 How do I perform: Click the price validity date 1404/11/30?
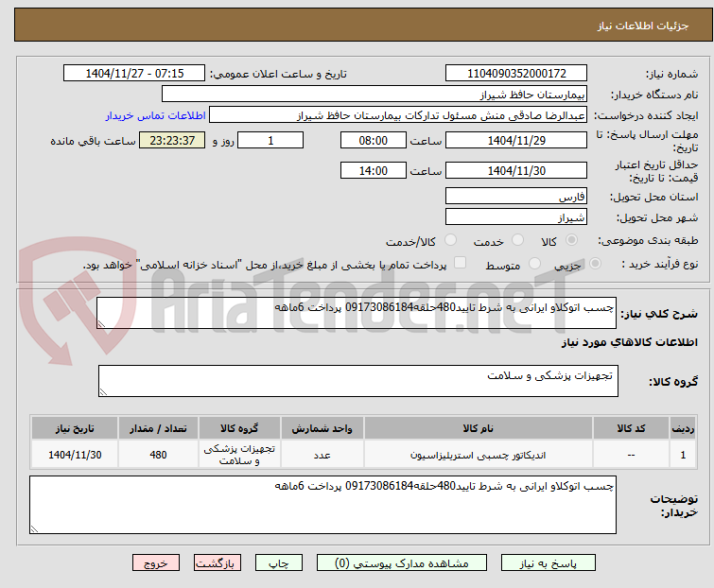point(516,171)
